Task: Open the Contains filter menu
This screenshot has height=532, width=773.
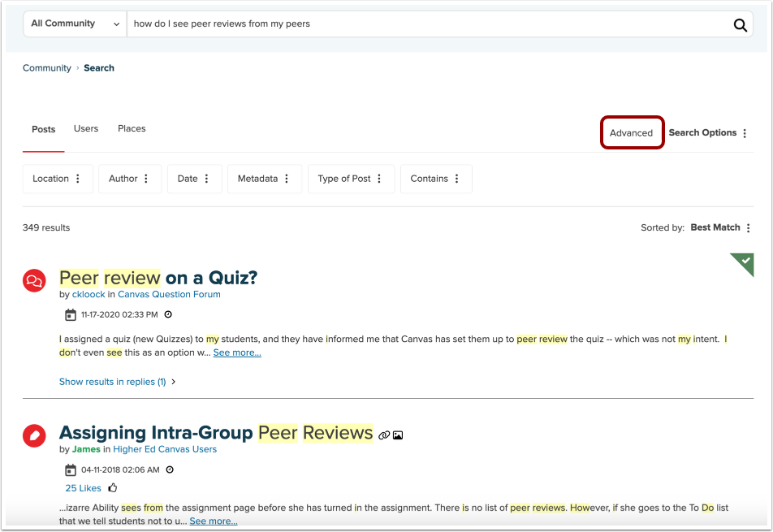Action: pyautogui.click(x=436, y=179)
